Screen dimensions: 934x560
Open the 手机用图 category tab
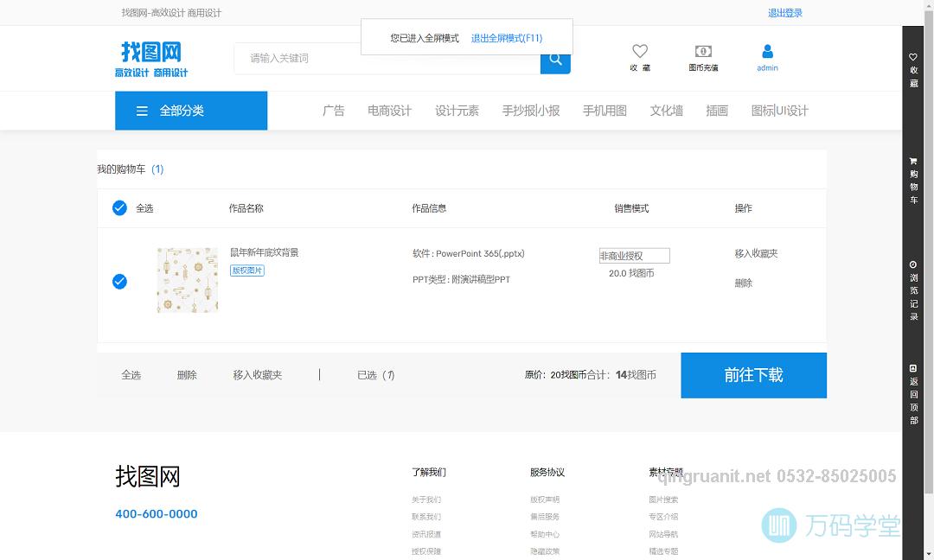[x=605, y=111]
